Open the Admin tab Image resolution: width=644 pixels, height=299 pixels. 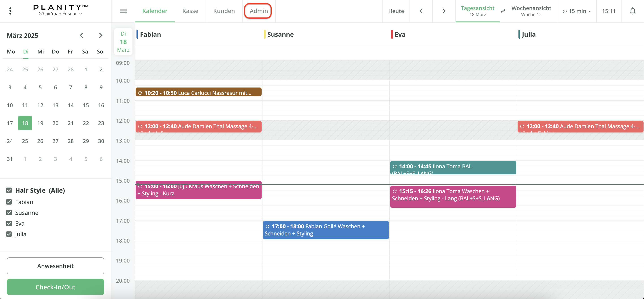pyautogui.click(x=258, y=11)
